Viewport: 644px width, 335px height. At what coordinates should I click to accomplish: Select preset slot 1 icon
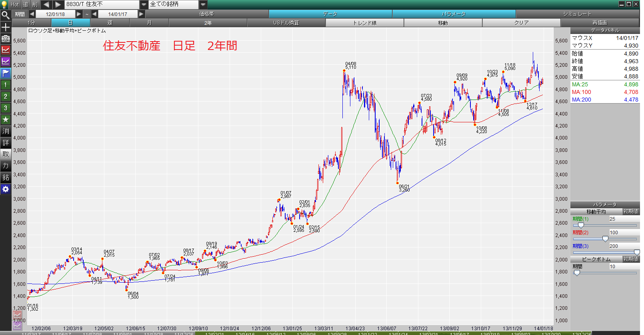pyautogui.click(x=6, y=85)
